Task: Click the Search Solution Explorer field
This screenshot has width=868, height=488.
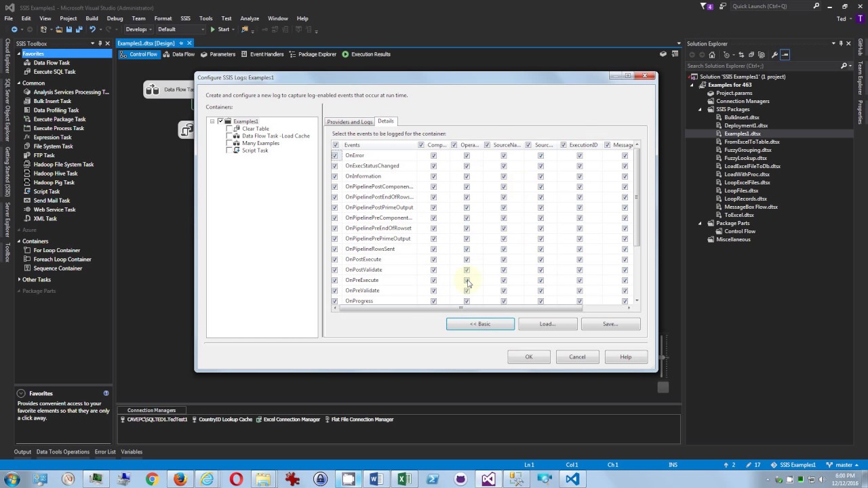Action: click(762, 66)
